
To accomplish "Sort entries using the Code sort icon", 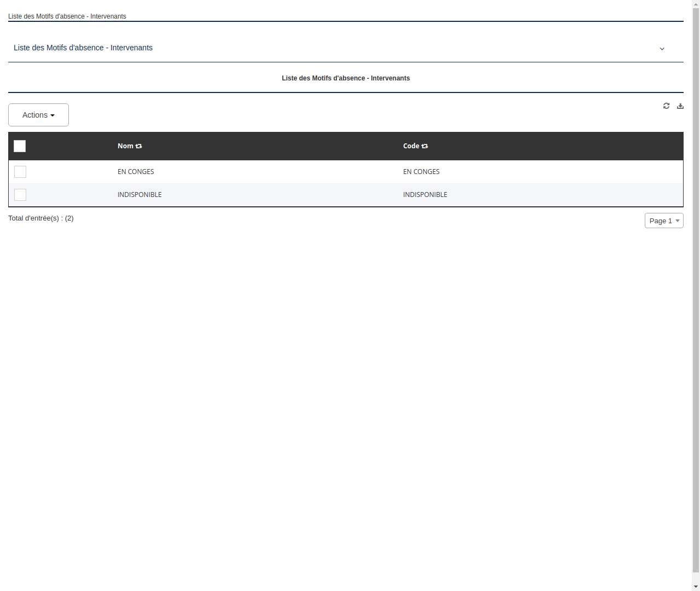I will pyautogui.click(x=424, y=146).
